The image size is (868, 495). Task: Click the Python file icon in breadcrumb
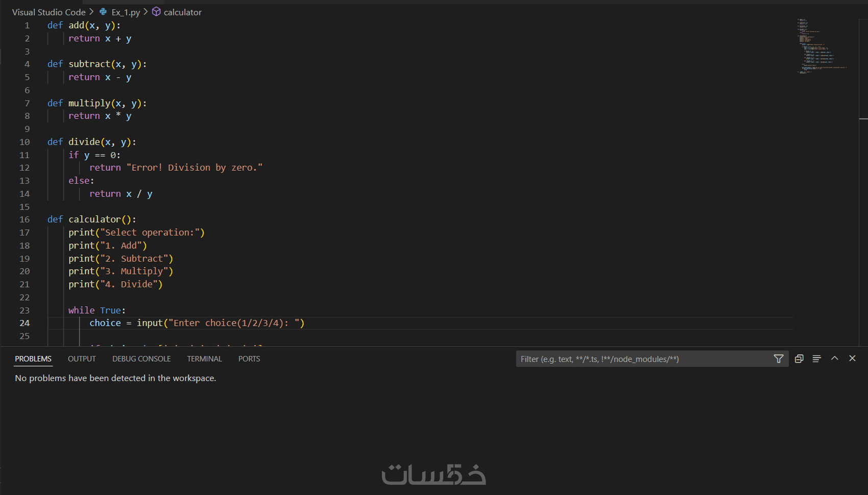(103, 12)
